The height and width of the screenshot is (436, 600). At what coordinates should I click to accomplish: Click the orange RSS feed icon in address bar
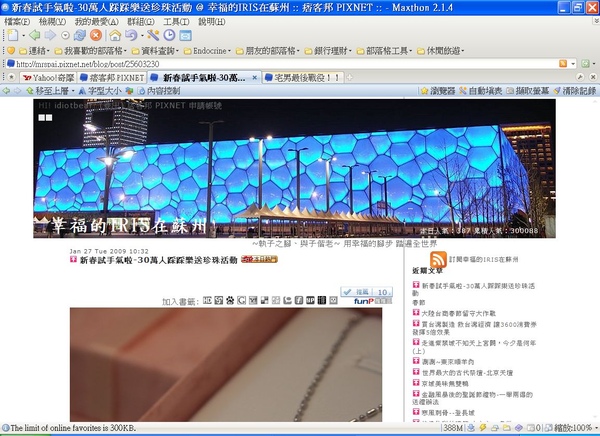563,64
